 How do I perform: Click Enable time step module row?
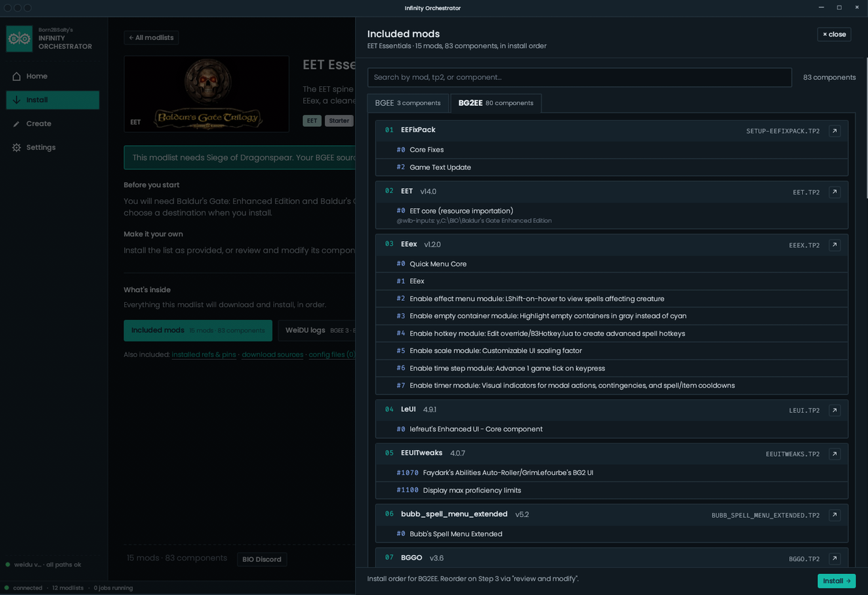point(612,368)
